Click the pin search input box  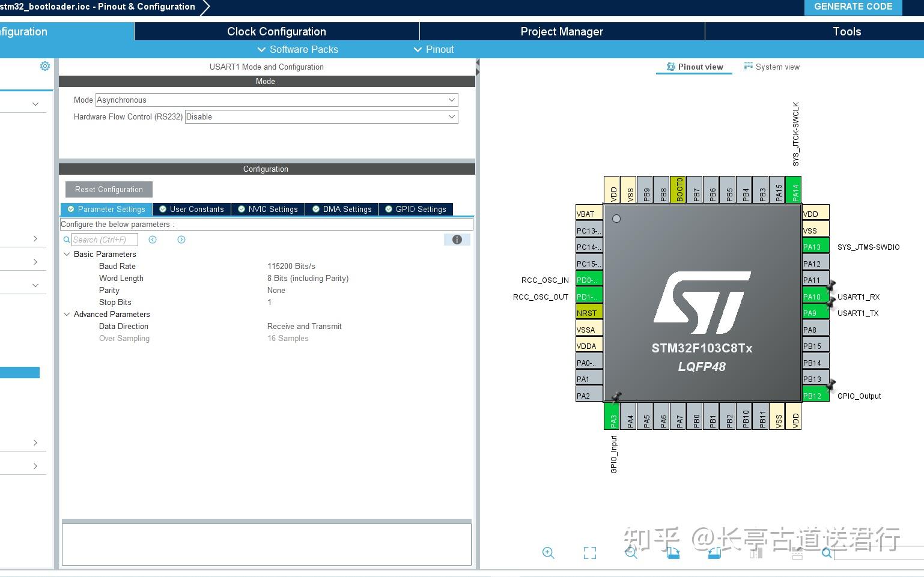click(x=878, y=553)
